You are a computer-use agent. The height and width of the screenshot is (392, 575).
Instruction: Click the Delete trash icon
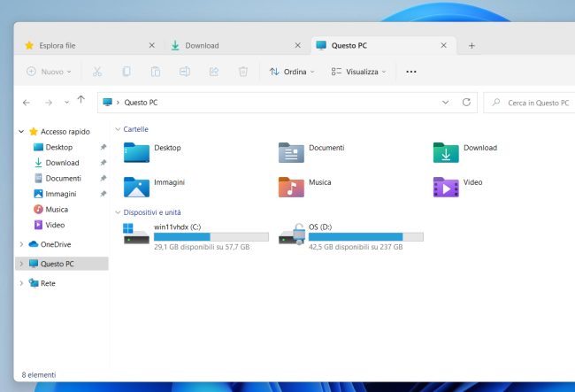243,72
